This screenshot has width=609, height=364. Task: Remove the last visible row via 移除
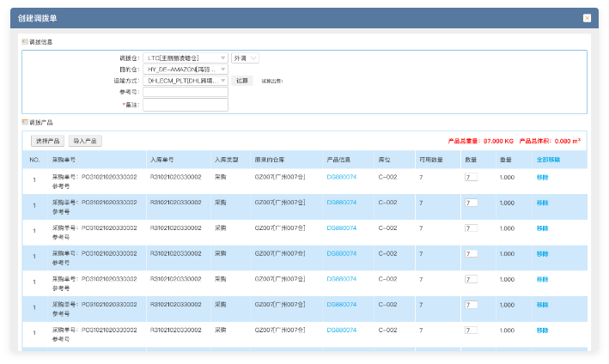542,331
